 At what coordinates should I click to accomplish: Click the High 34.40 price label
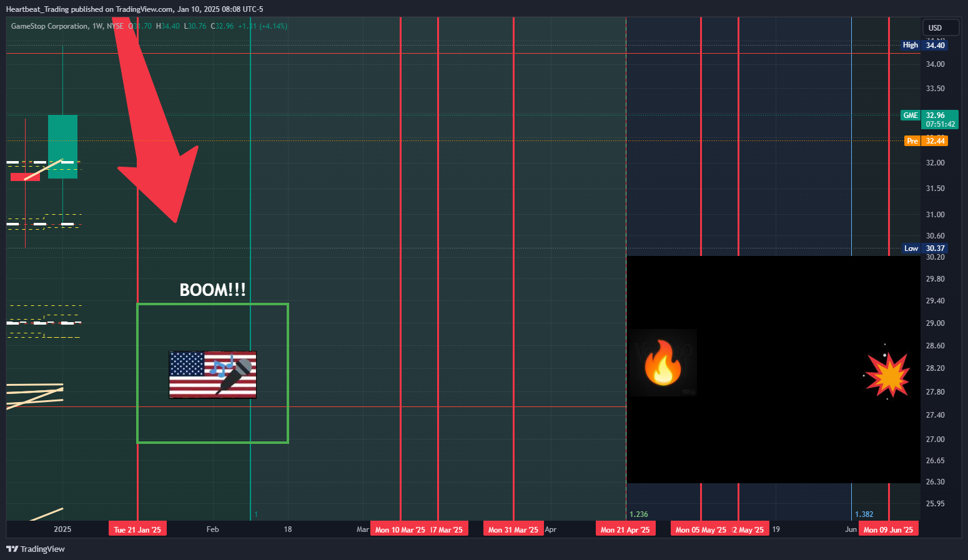coord(924,45)
